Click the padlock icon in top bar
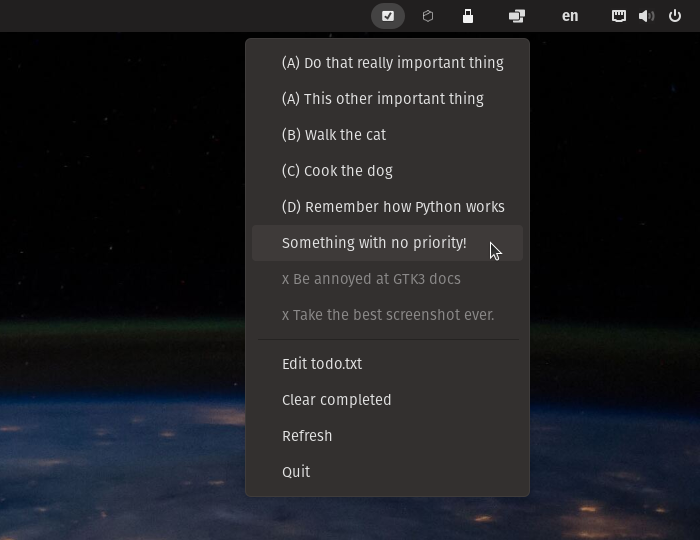 (x=467, y=16)
